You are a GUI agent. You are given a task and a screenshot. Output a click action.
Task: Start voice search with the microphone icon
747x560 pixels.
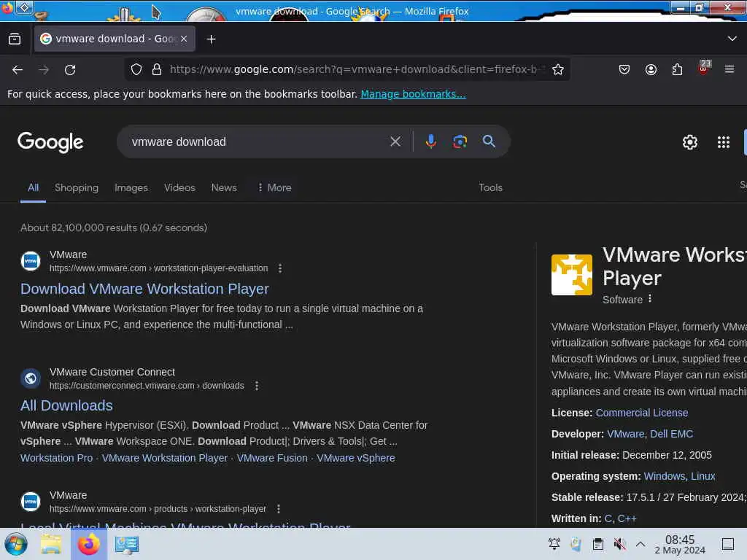(x=430, y=141)
